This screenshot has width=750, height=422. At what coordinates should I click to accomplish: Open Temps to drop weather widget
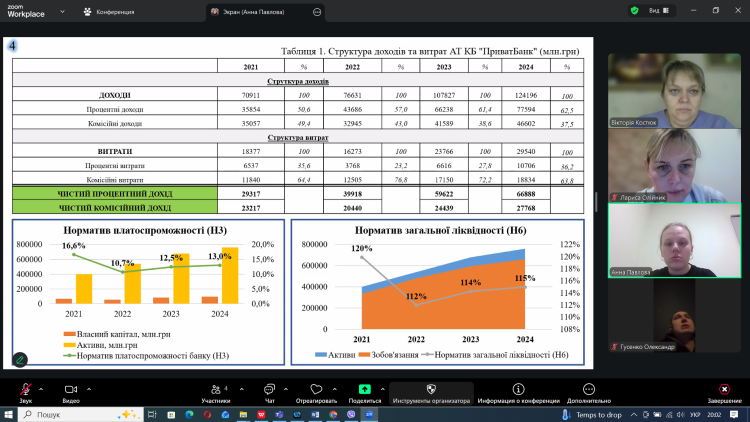coord(591,415)
